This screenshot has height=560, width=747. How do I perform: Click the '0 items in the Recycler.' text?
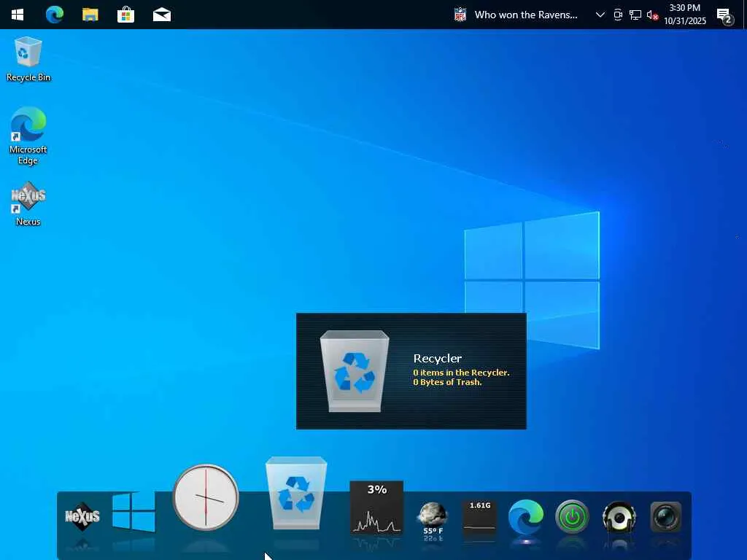(461, 373)
